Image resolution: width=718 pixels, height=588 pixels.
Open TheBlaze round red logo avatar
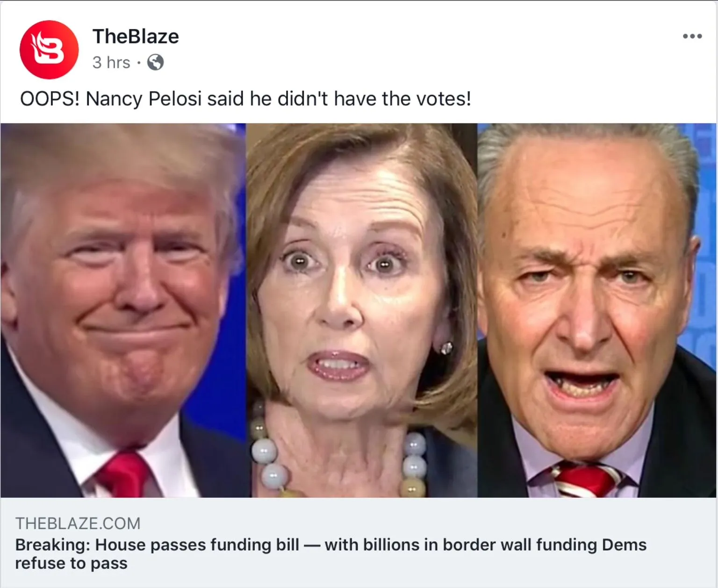[49, 50]
